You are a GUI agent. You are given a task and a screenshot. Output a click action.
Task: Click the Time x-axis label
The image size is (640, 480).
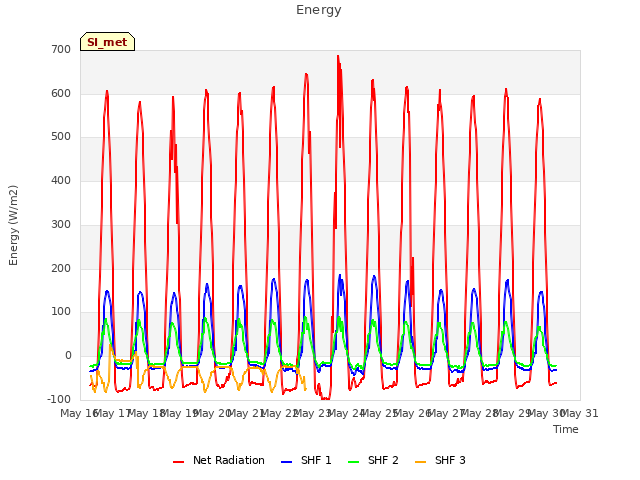click(566, 429)
